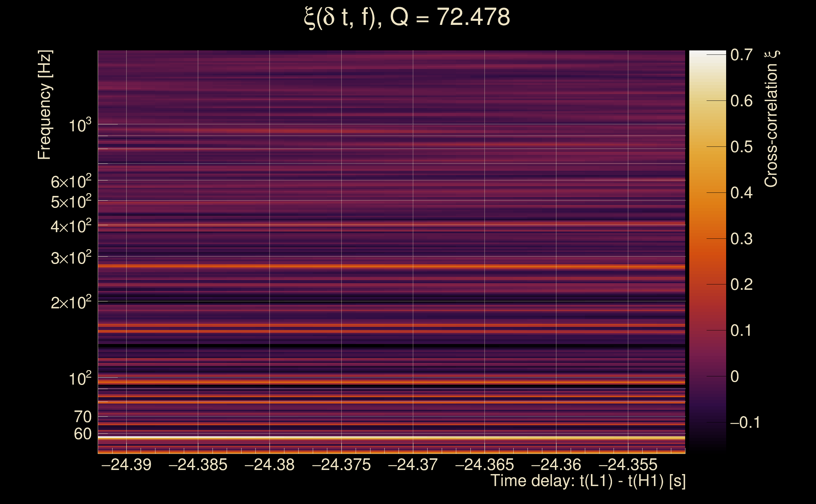
Task: Click the 70 Hz frequency tick label
Action: pos(82,417)
